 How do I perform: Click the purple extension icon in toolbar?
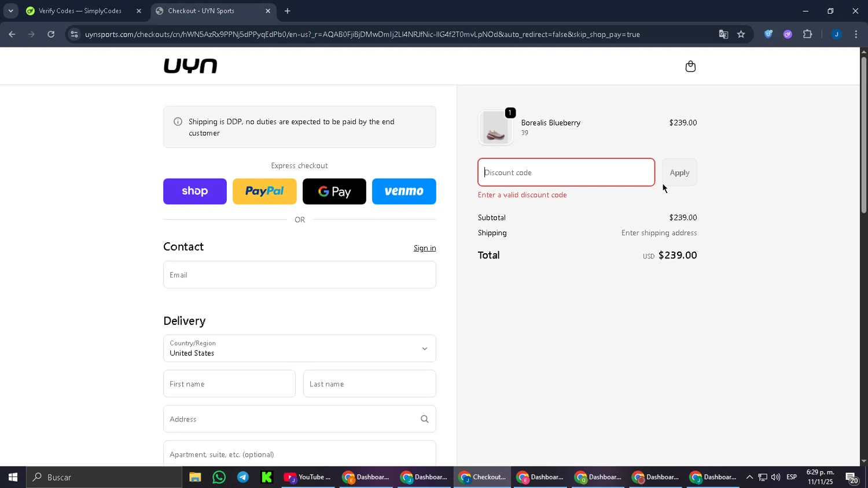[x=788, y=34]
